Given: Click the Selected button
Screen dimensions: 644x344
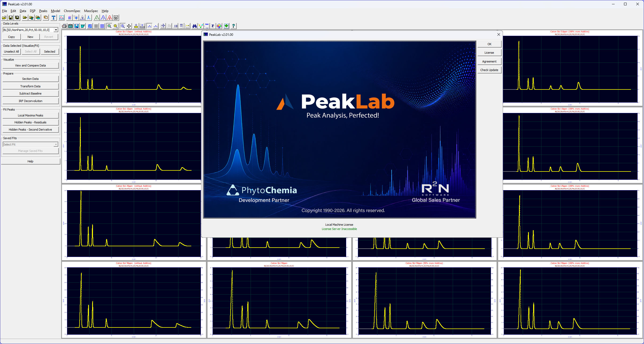Looking at the screenshot, I should coord(50,52).
